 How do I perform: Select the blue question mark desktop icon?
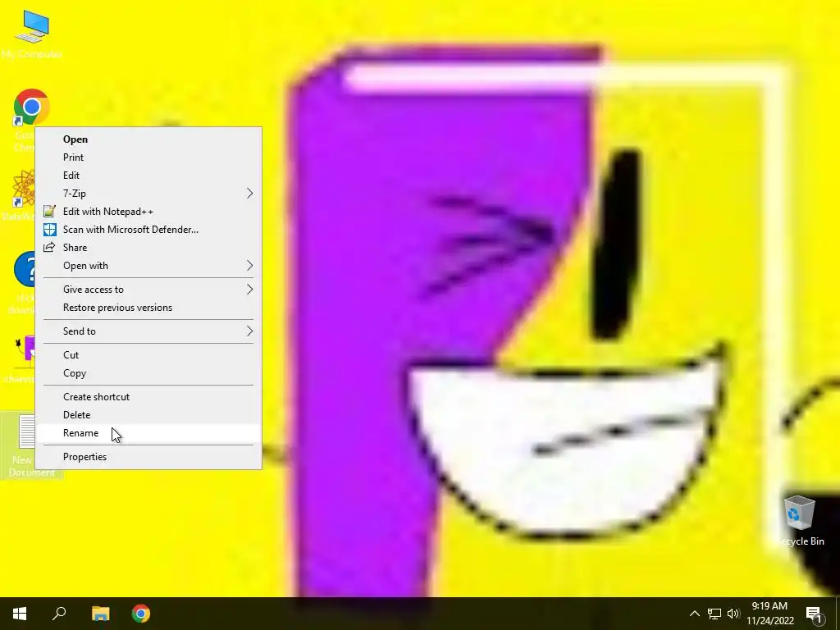pyautogui.click(x=25, y=269)
